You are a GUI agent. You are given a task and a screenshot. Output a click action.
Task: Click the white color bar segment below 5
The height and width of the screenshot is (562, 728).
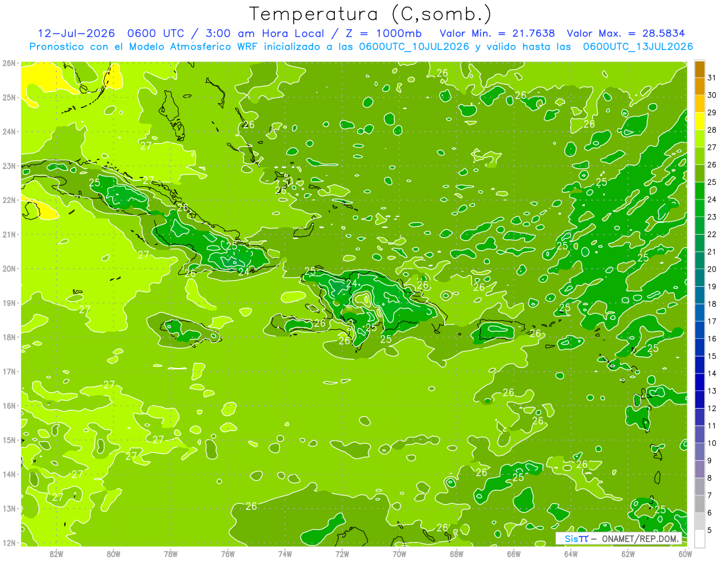pos(699,539)
